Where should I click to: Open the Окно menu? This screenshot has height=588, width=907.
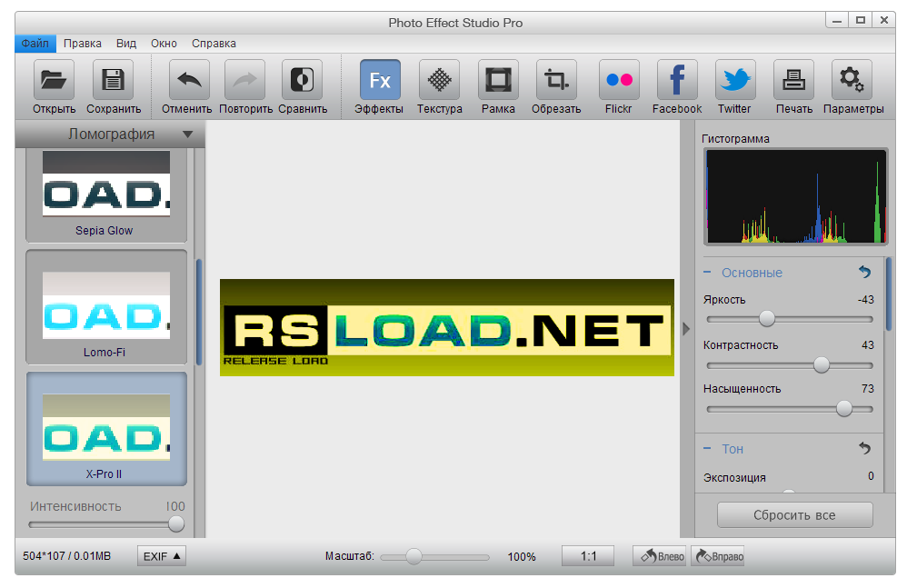tap(164, 44)
